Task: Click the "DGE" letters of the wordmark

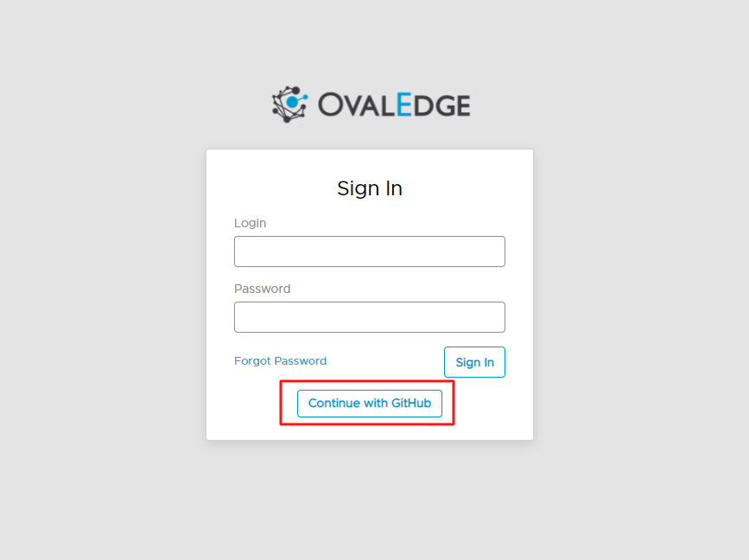Action: (441, 105)
